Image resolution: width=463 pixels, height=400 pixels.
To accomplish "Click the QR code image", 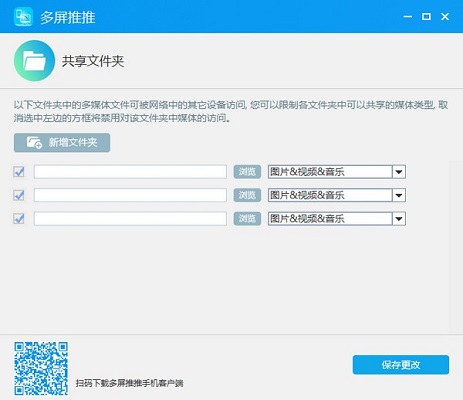I will [x=41, y=369].
